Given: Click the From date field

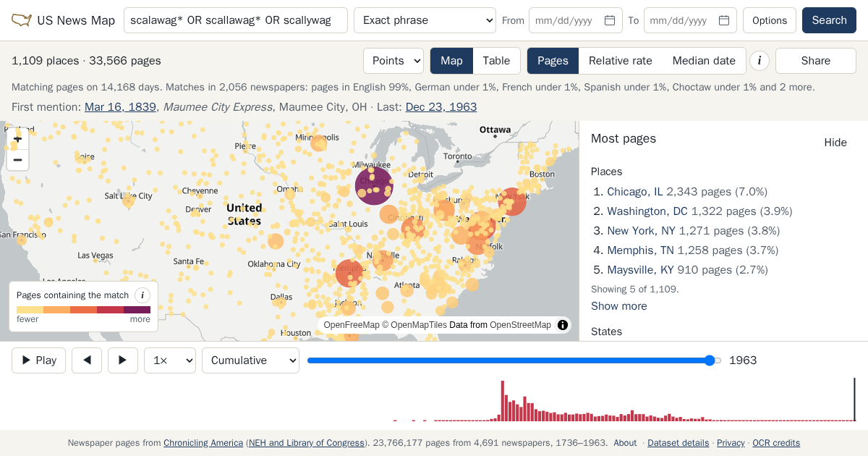Looking at the screenshot, I should (576, 20).
